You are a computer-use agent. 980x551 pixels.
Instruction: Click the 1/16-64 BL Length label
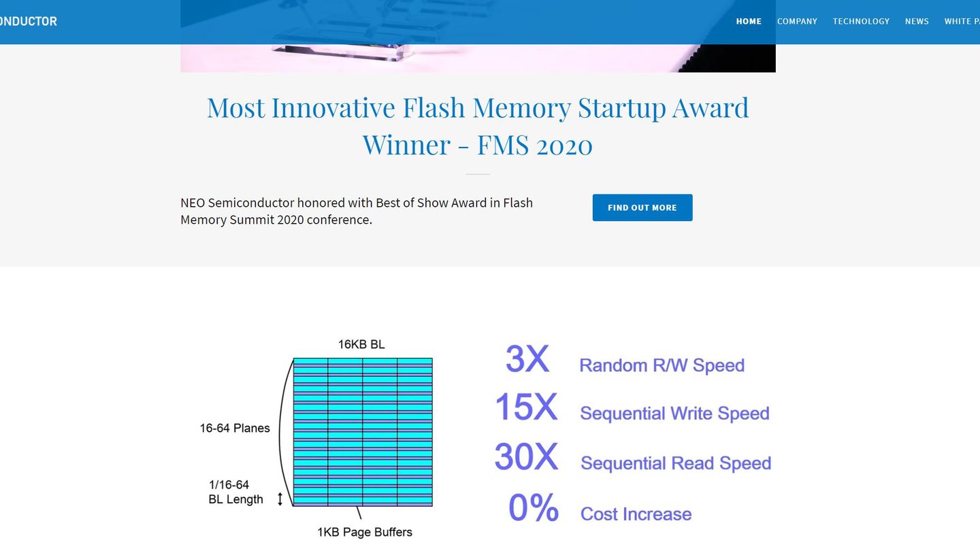tap(235, 492)
